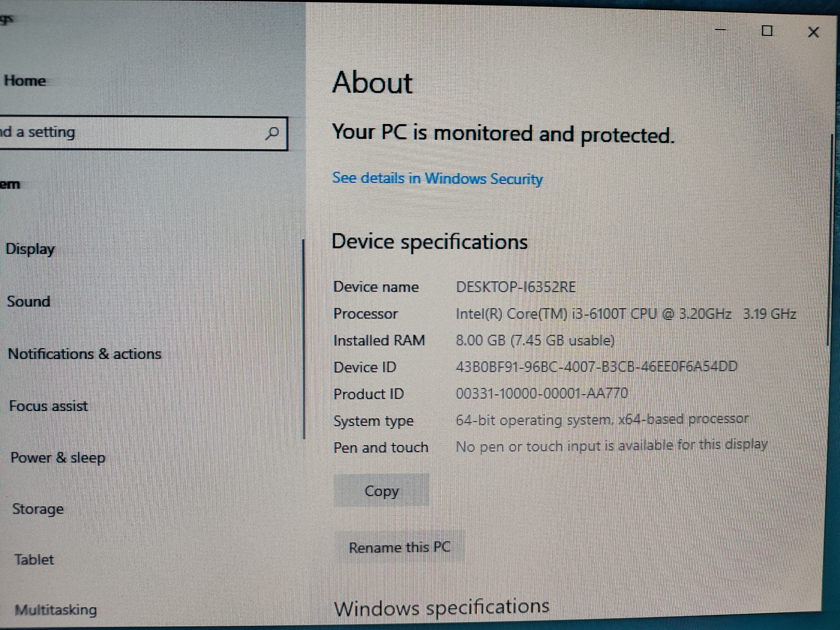Select Display in the sidebar
The image size is (840, 630).
point(31,249)
